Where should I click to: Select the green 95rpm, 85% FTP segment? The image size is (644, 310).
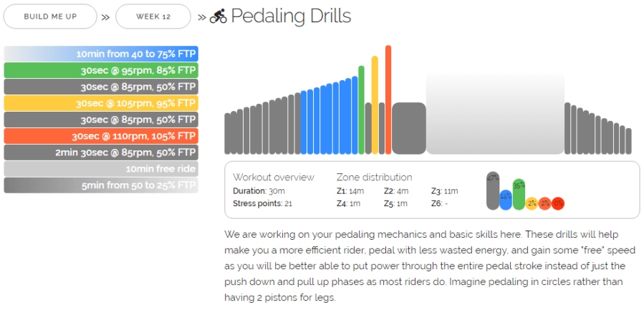click(101, 70)
